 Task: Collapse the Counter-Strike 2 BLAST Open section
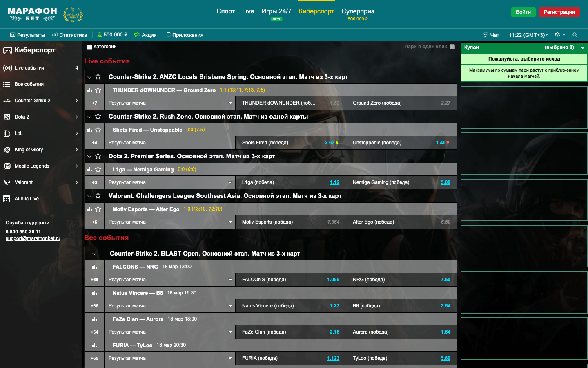pos(94,254)
